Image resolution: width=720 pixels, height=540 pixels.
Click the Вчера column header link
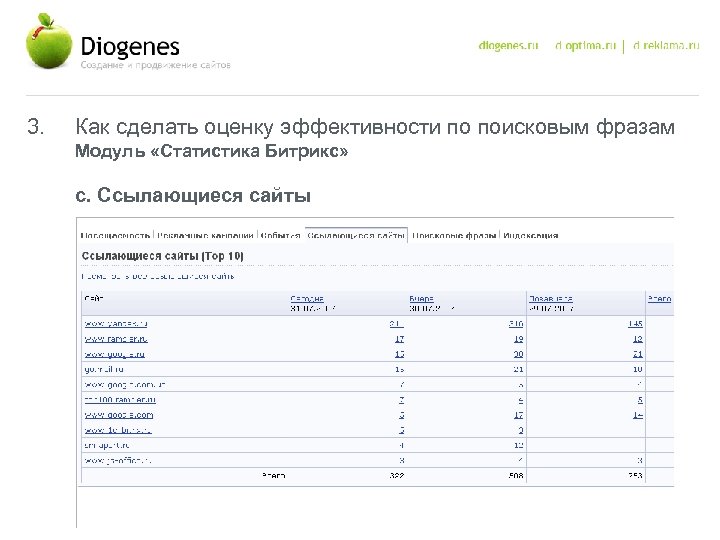(420, 298)
